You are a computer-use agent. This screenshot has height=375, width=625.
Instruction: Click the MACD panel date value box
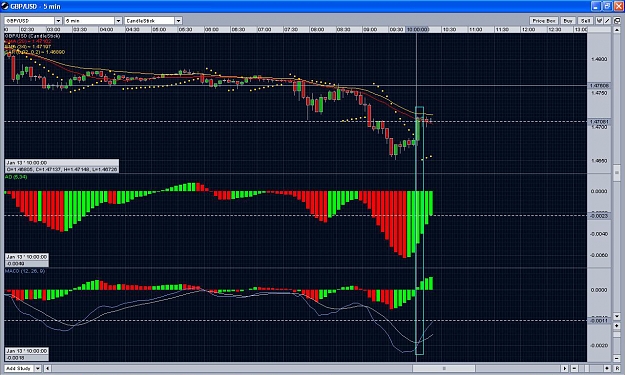tap(27, 354)
